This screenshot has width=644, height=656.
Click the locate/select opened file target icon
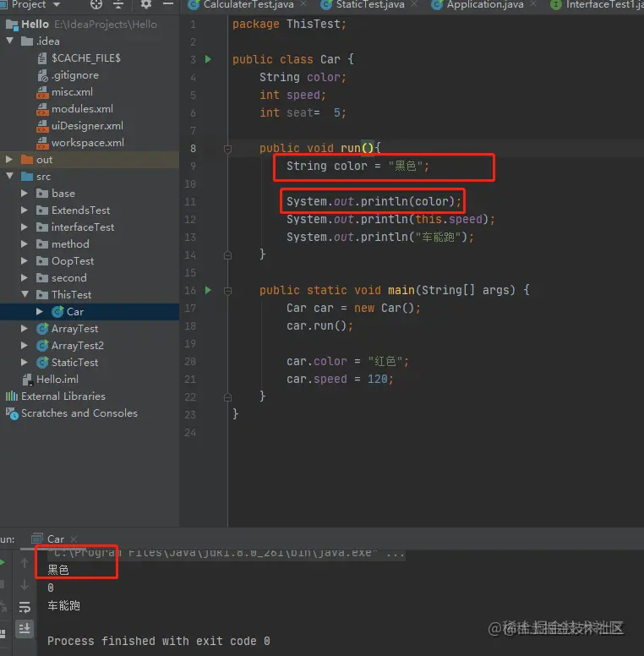(96, 4)
